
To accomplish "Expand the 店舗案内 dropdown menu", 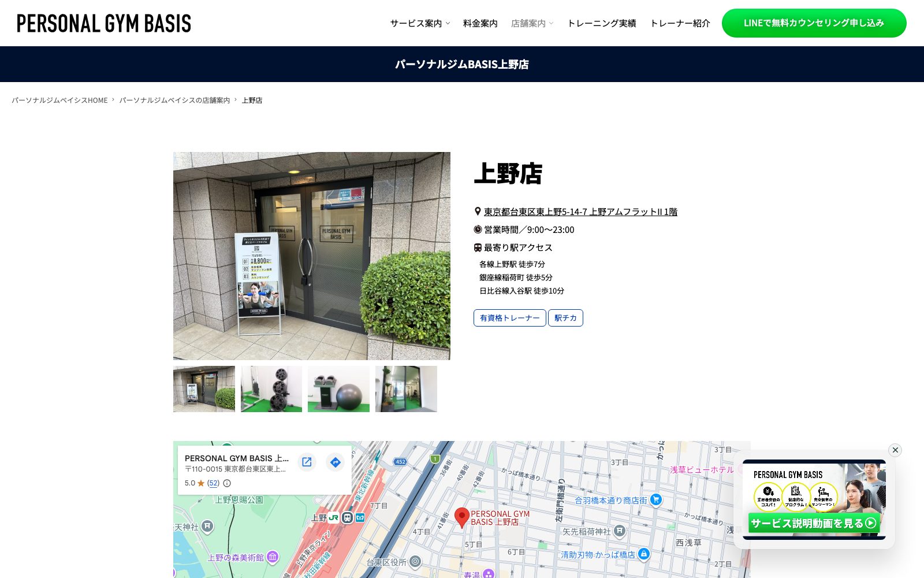I will [x=532, y=23].
